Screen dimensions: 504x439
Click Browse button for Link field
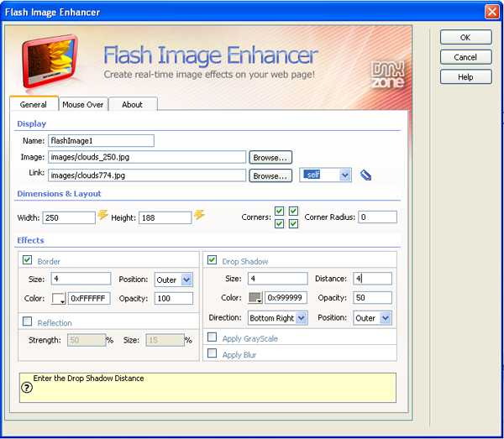(270, 175)
